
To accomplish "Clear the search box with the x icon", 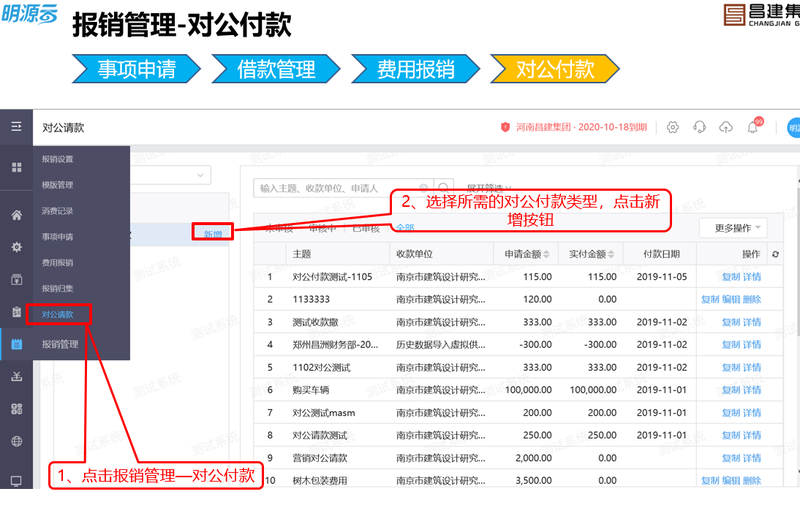I will point(423,187).
